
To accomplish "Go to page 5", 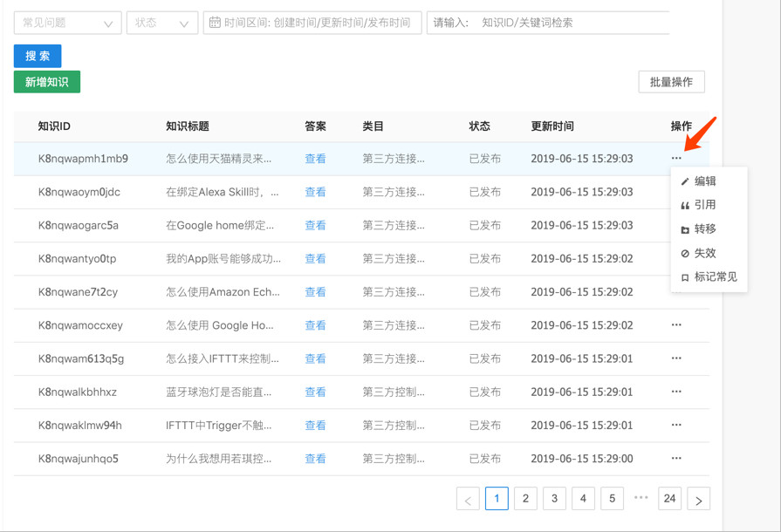I will 613,499.
